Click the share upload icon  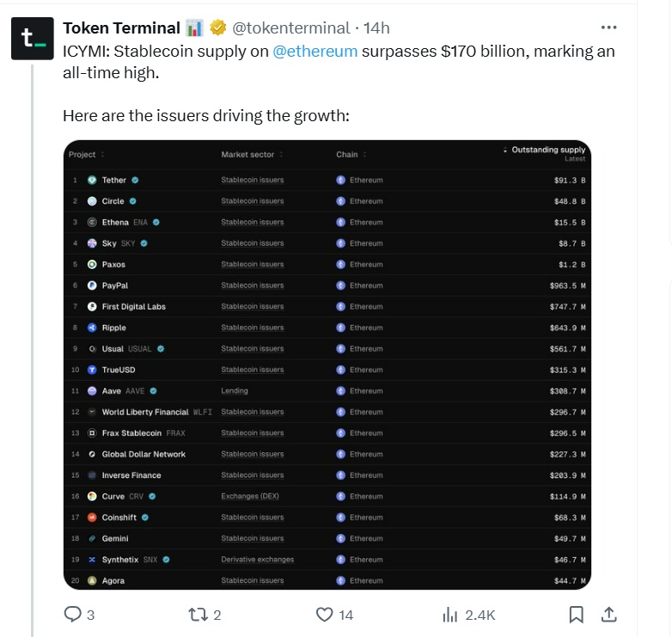608,615
